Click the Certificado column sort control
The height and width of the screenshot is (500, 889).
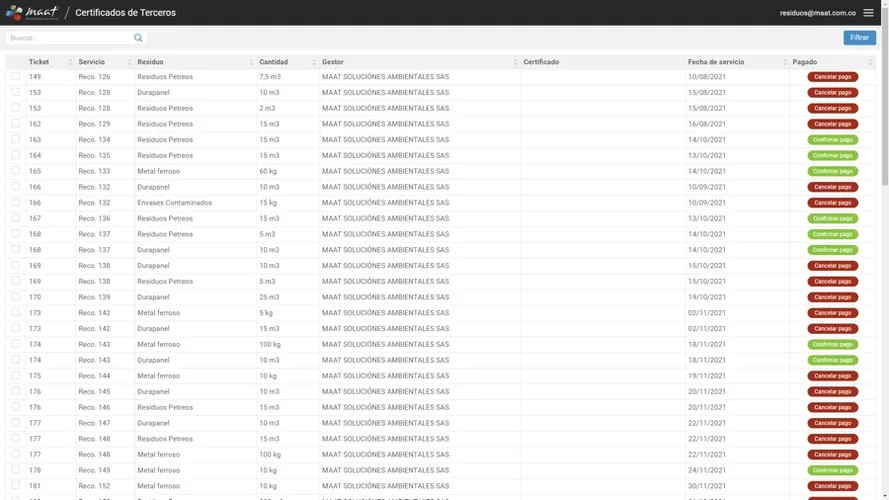click(x=680, y=62)
